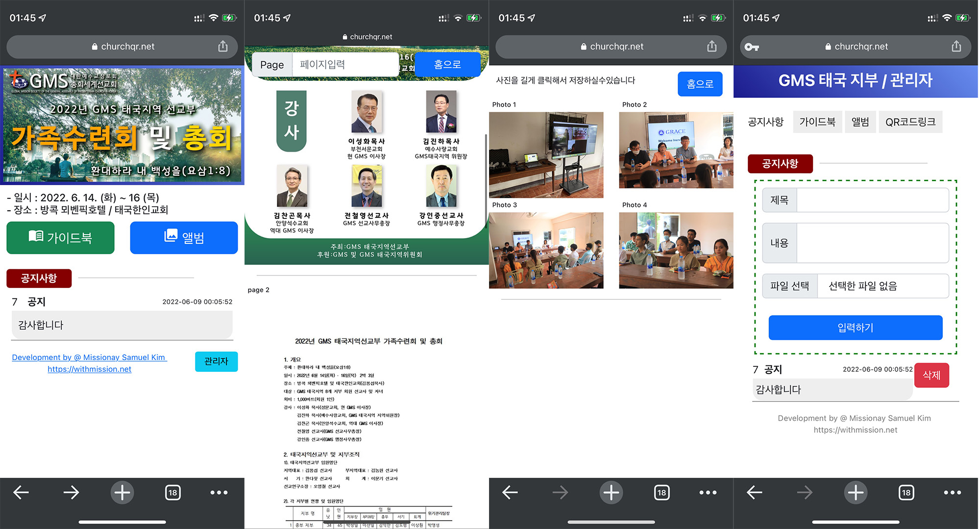Open tab switcher 18 in first phone
This screenshot has height=529, width=980.
[172, 492]
